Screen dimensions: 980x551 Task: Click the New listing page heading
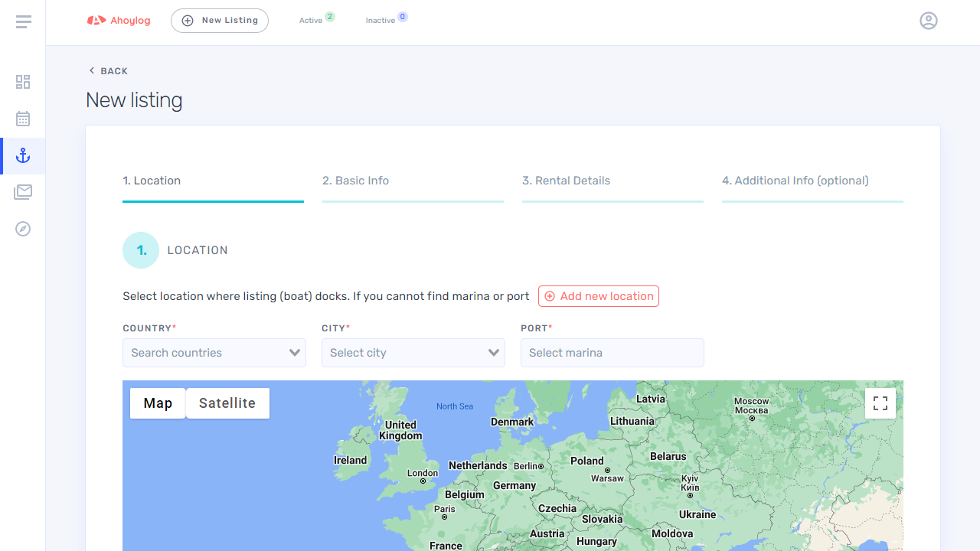point(134,100)
